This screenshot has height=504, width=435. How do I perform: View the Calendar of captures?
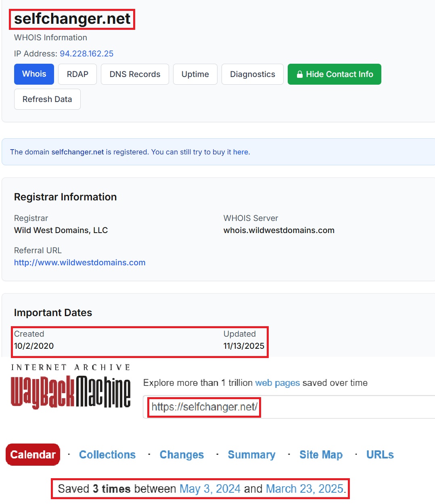(x=33, y=454)
